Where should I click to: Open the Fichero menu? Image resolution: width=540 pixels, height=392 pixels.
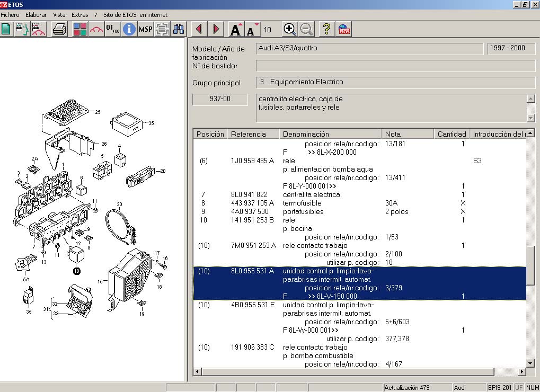point(10,15)
